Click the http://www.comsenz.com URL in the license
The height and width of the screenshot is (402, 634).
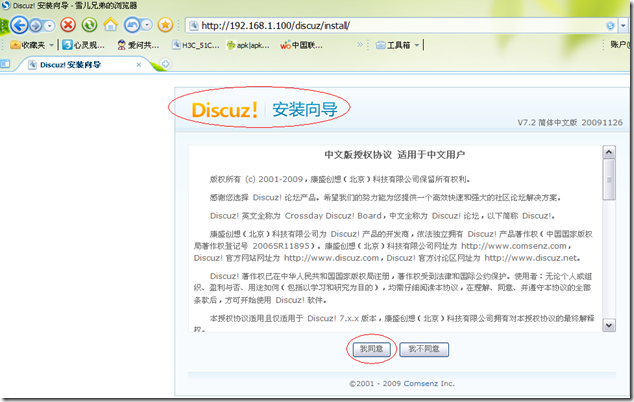(x=514, y=246)
